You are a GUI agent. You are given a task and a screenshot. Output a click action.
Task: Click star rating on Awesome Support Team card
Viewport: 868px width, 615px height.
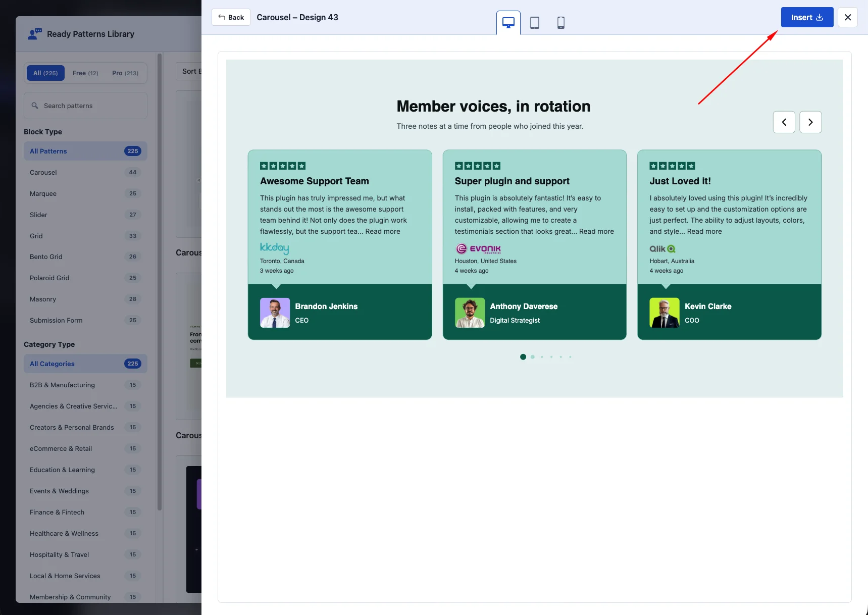click(x=283, y=166)
